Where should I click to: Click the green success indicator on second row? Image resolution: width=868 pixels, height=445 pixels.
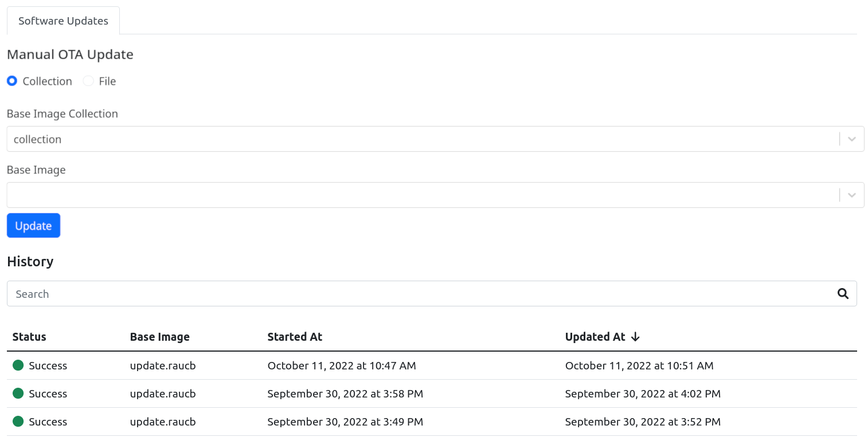coord(18,393)
